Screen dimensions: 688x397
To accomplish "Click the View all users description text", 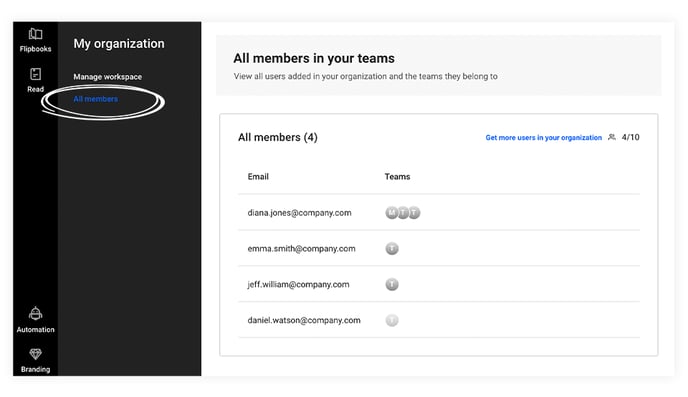I will 366,76.
